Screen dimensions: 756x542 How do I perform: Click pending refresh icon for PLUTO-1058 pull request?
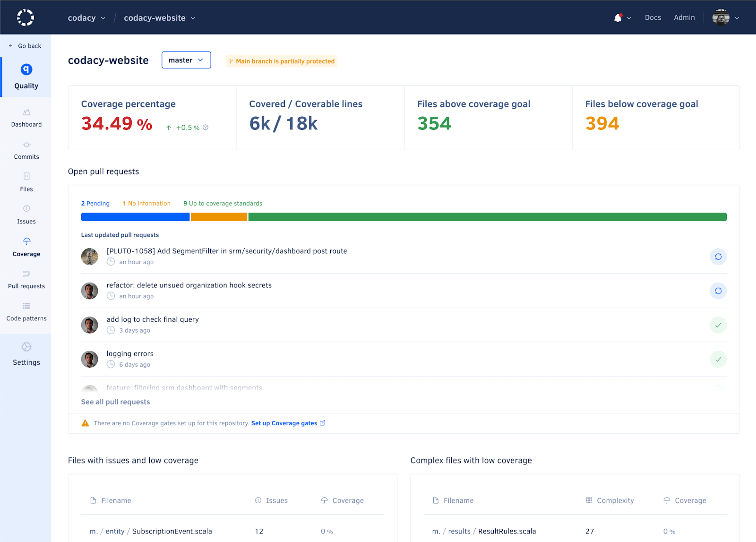click(x=718, y=257)
